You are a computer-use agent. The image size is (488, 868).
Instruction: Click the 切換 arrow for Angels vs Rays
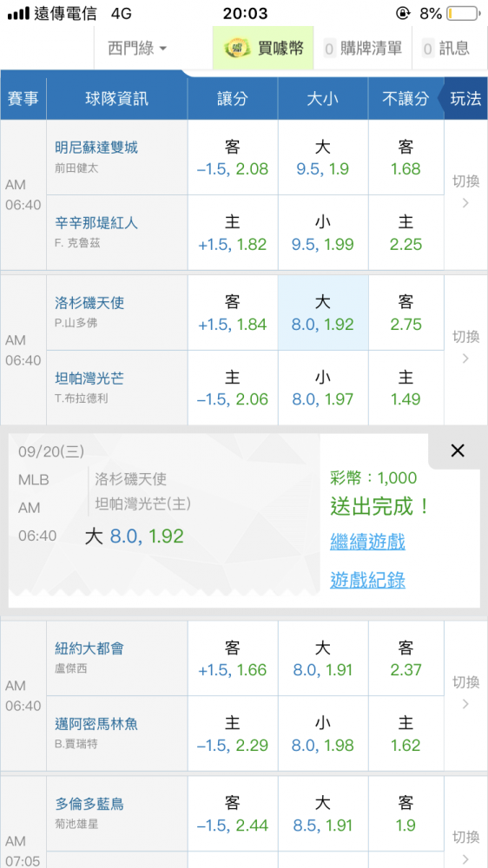pos(465,348)
